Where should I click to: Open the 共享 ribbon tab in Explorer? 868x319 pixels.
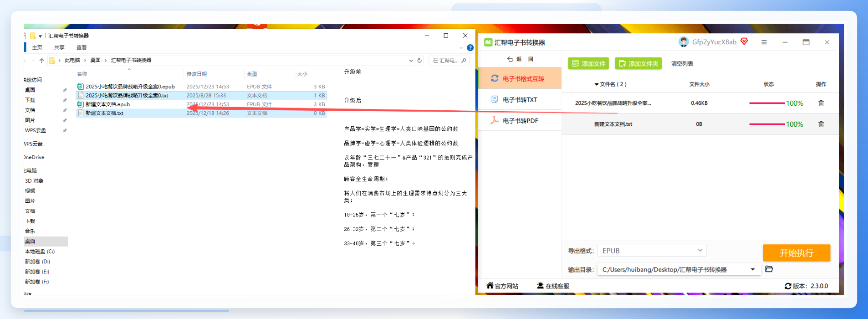pos(59,47)
